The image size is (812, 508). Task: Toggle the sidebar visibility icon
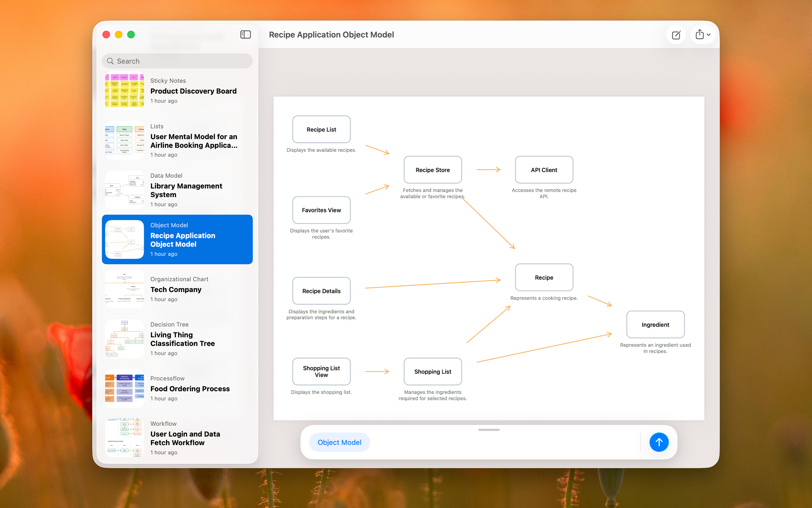click(245, 35)
